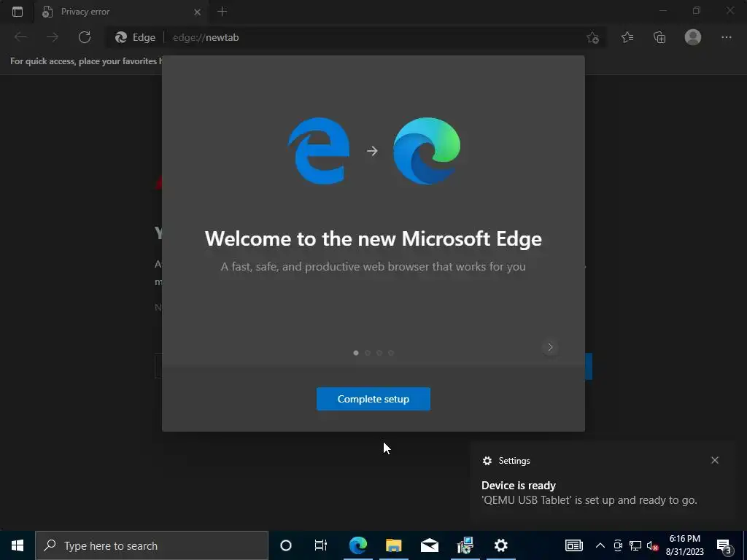Select the third carousel page dot

pyautogui.click(x=379, y=353)
